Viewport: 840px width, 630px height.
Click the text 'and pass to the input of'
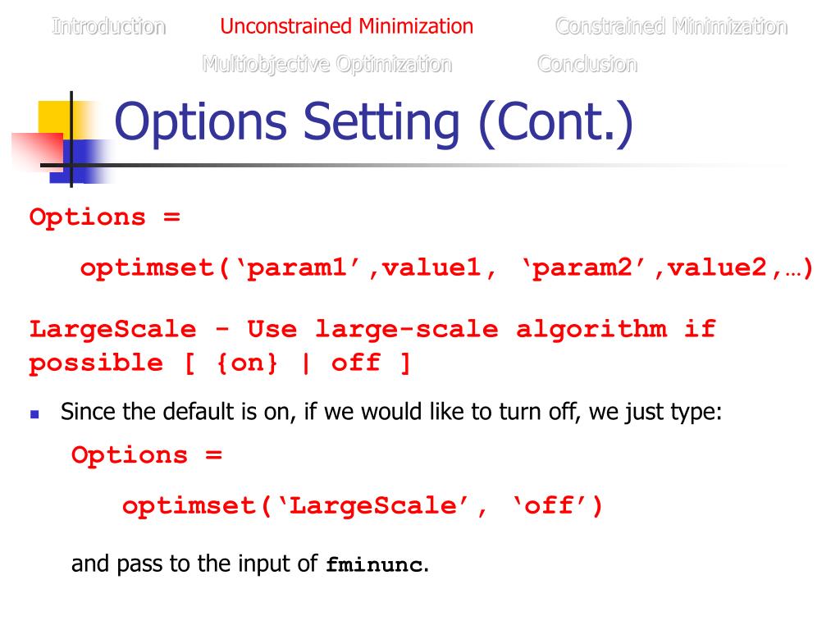pos(195,564)
